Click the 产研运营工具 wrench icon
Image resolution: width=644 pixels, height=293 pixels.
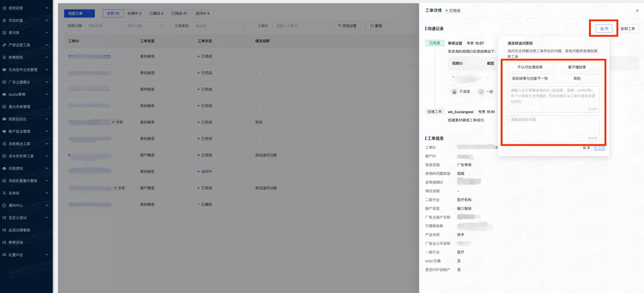(x=4, y=45)
